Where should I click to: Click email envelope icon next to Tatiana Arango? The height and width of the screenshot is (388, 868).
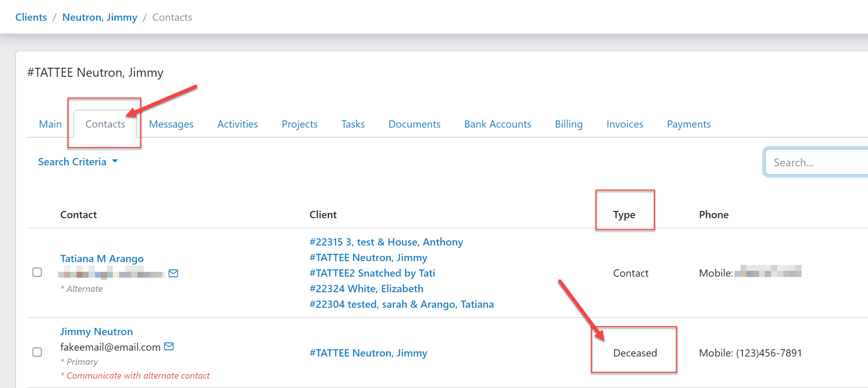(173, 274)
